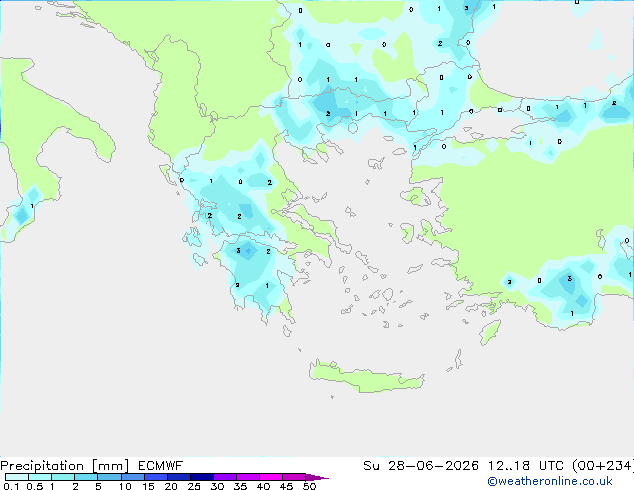Click the 0.5–1 mm legend color swatch
634x490 pixels.
point(40,477)
